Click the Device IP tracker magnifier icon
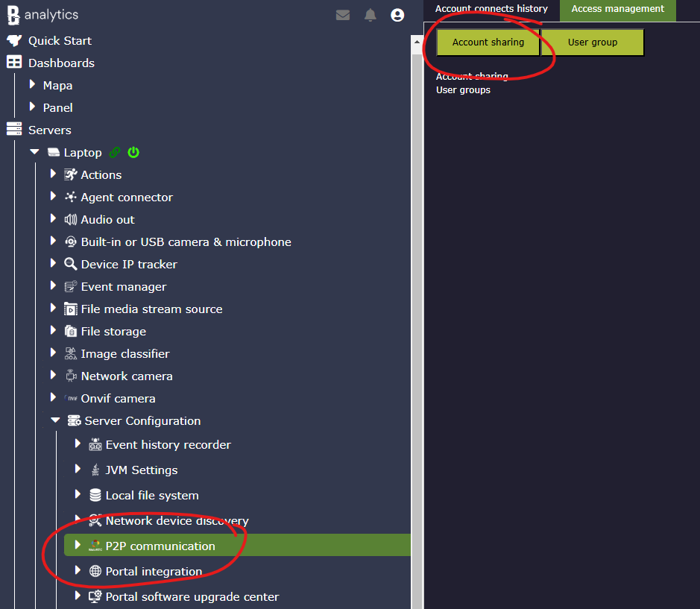 tap(71, 264)
